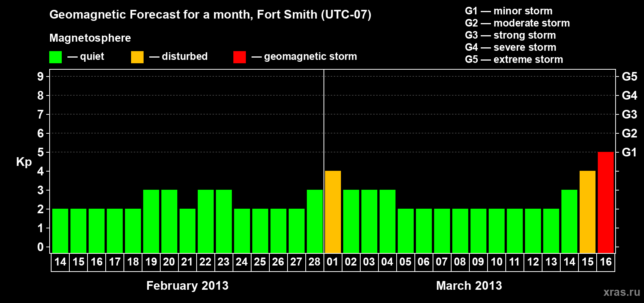The height and width of the screenshot is (303, 644).
Task: Click date label 08 on the x-axis
Action: point(460,262)
